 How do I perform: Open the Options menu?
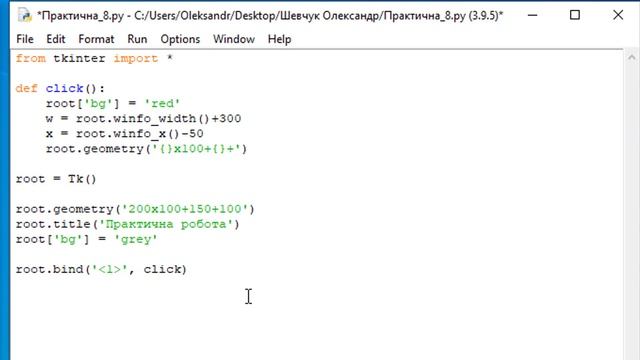click(180, 39)
